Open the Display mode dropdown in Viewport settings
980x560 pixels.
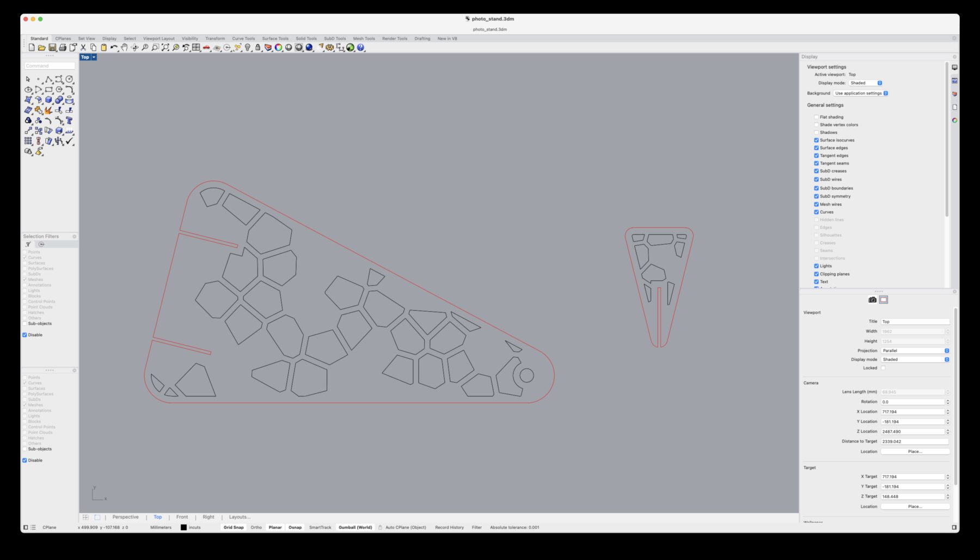tap(865, 83)
